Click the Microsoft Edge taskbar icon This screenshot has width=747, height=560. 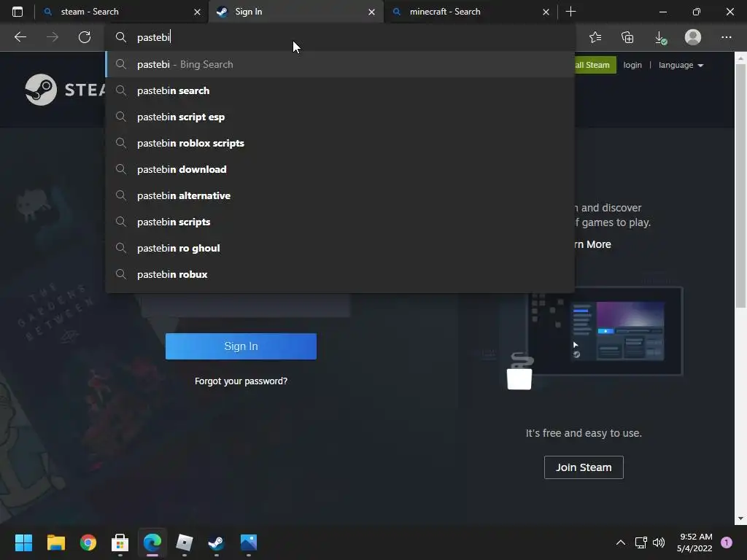(152, 542)
